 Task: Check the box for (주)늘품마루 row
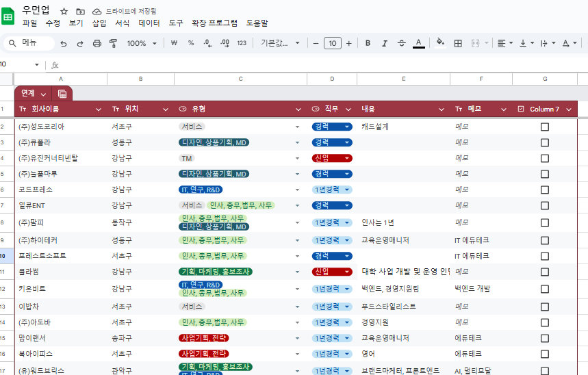coord(545,174)
